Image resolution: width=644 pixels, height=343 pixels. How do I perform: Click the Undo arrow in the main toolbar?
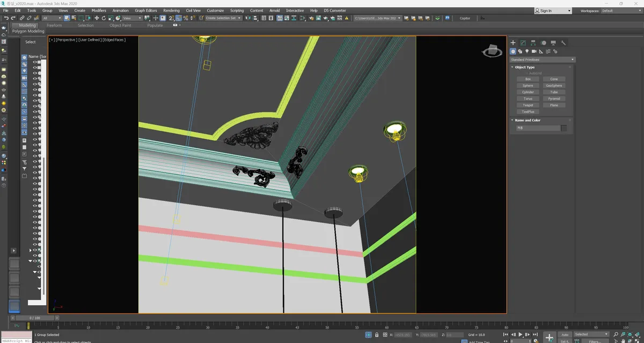[6, 18]
